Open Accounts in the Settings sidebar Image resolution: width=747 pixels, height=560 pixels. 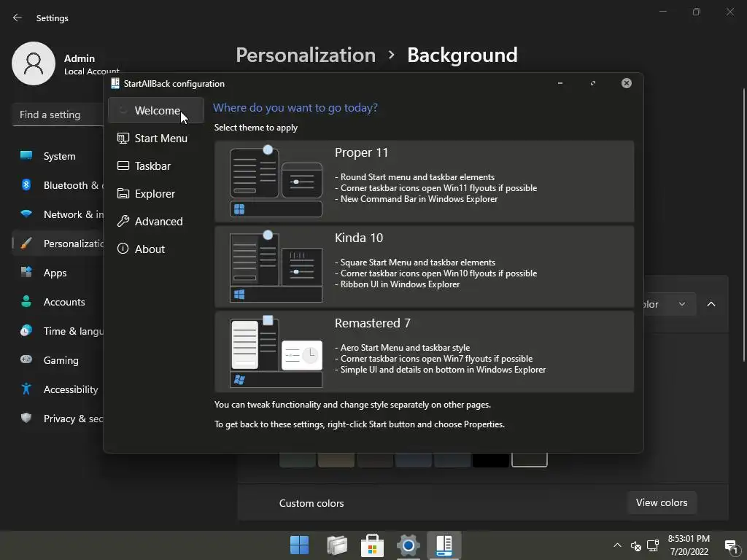tap(57, 302)
